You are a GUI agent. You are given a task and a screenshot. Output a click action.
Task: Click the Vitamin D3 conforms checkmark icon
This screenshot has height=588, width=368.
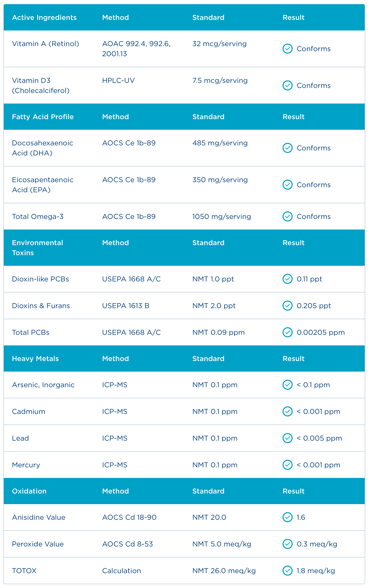(x=287, y=86)
